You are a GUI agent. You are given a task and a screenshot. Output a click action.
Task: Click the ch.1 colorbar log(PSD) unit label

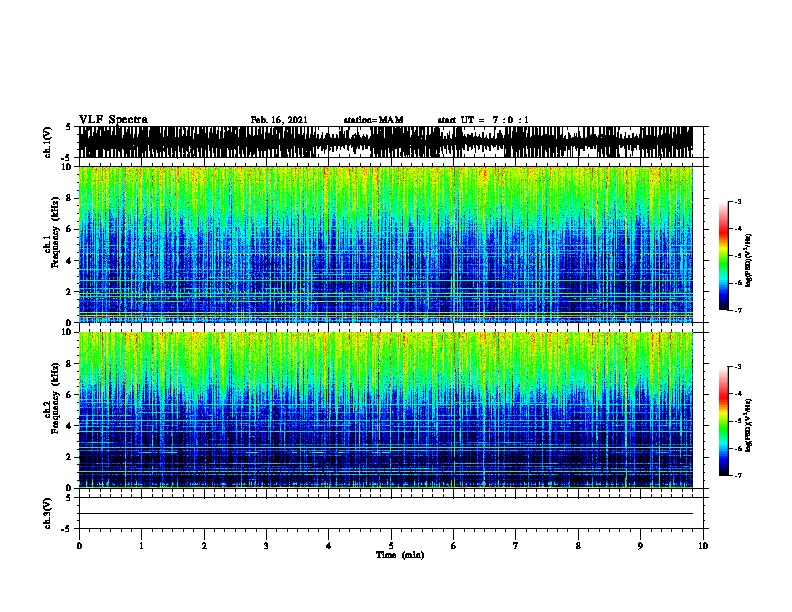[x=748, y=261]
